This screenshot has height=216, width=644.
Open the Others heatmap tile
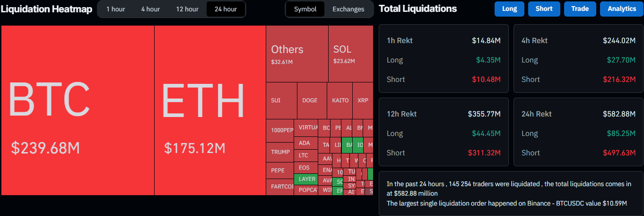(x=297, y=54)
